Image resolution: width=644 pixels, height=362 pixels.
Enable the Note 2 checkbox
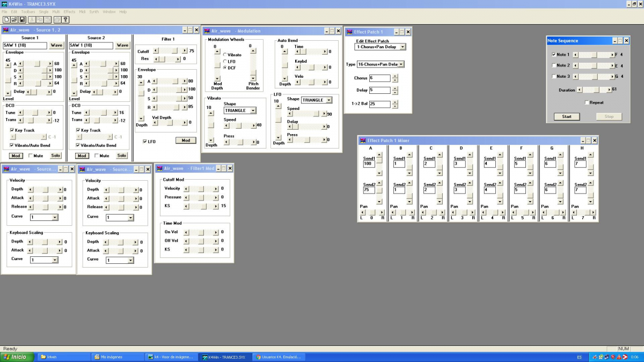(554, 65)
